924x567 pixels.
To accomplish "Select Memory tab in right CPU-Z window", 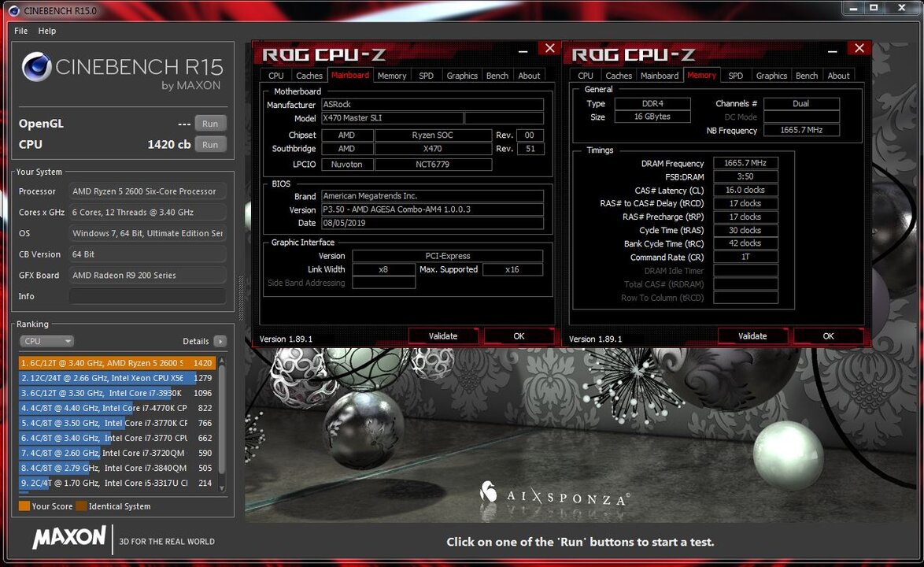I will tap(701, 75).
